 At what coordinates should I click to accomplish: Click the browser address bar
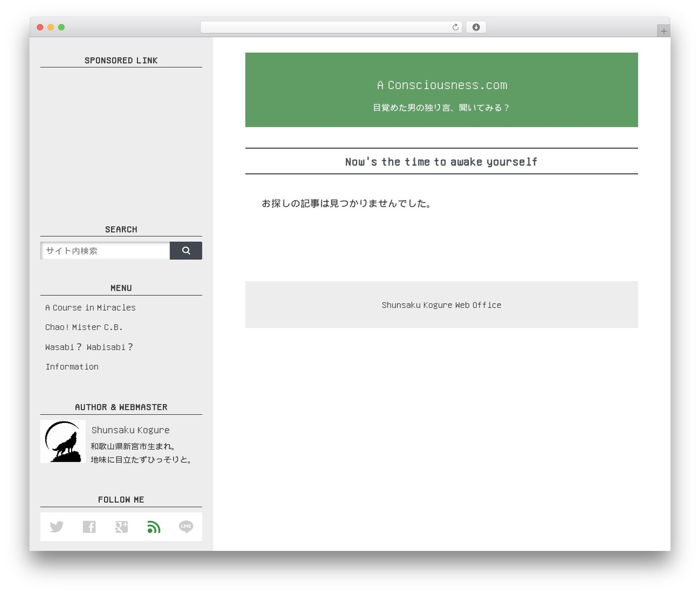pos(331,27)
